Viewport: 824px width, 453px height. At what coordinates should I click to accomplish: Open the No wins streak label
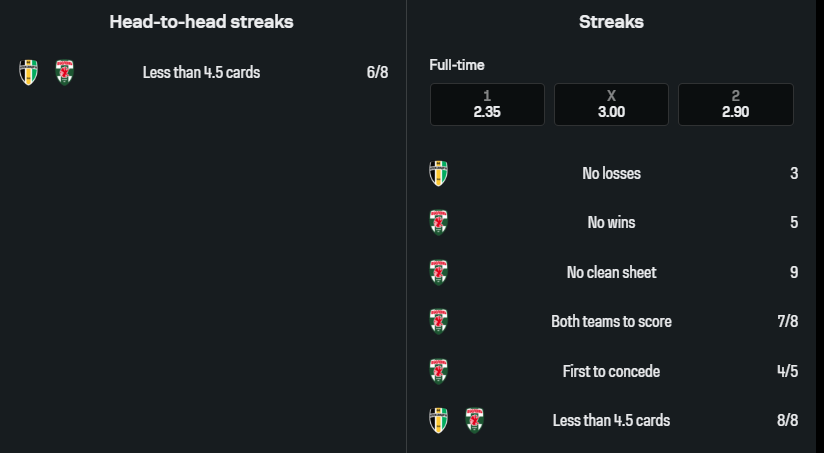[611, 222]
